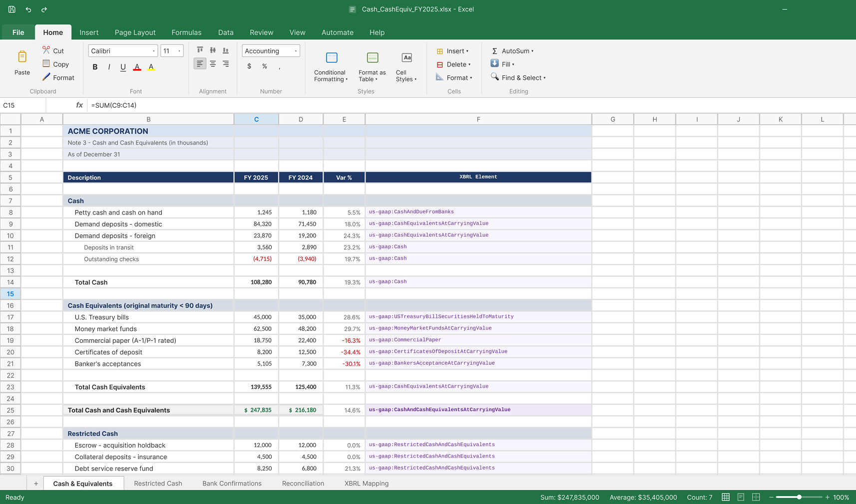Image resolution: width=856 pixels, height=504 pixels.
Task: Apply the Percent number format
Action: point(265,66)
